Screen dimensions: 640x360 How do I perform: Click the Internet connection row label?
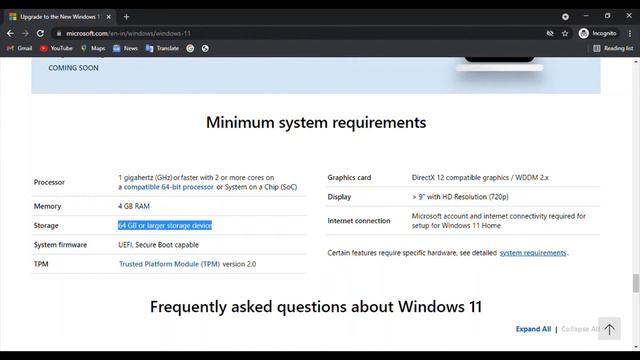coord(359,221)
